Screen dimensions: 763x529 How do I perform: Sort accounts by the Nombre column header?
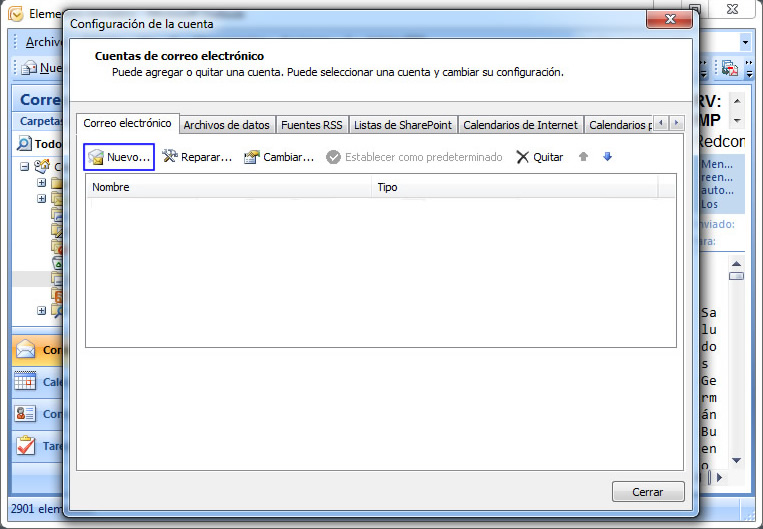click(228, 187)
